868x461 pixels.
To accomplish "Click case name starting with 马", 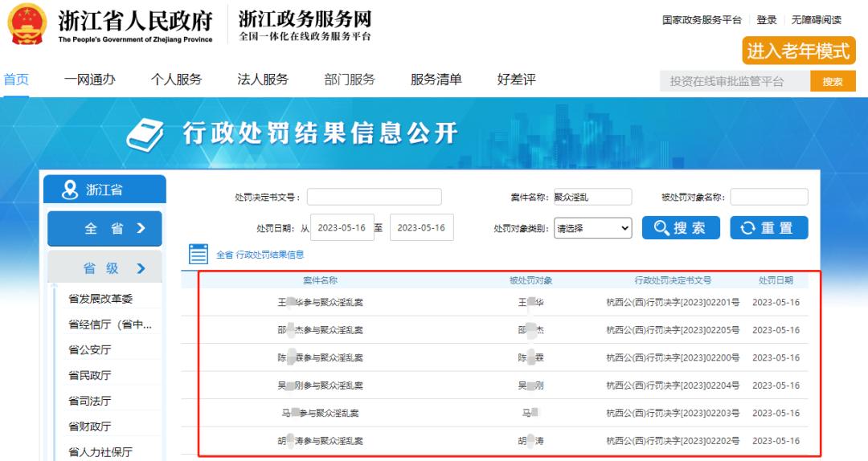I will click(x=320, y=413).
